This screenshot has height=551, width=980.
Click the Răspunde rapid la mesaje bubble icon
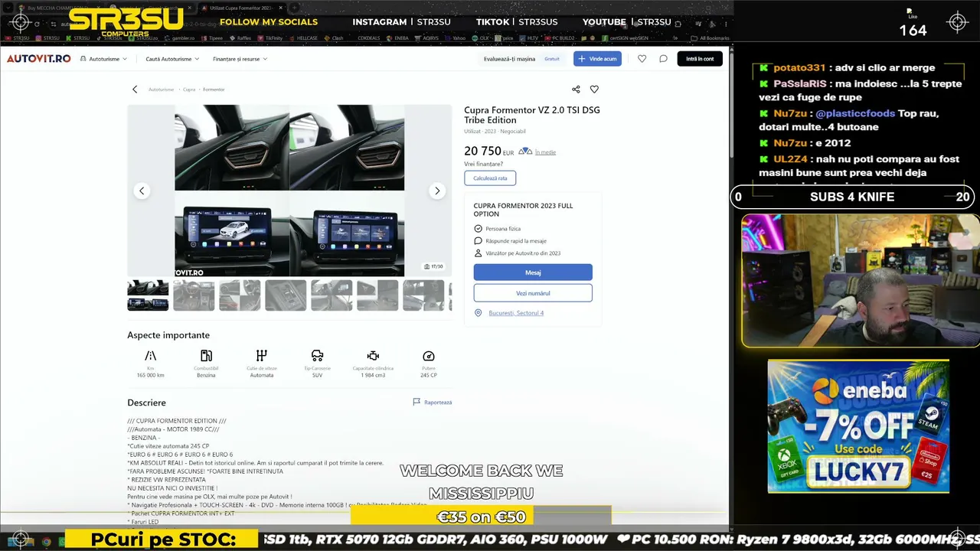point(479,241)
